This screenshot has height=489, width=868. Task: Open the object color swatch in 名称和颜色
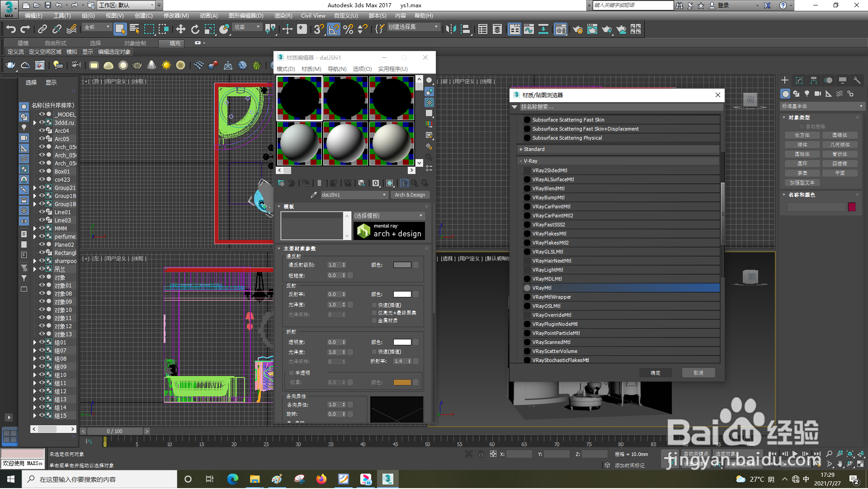point(852,207)
